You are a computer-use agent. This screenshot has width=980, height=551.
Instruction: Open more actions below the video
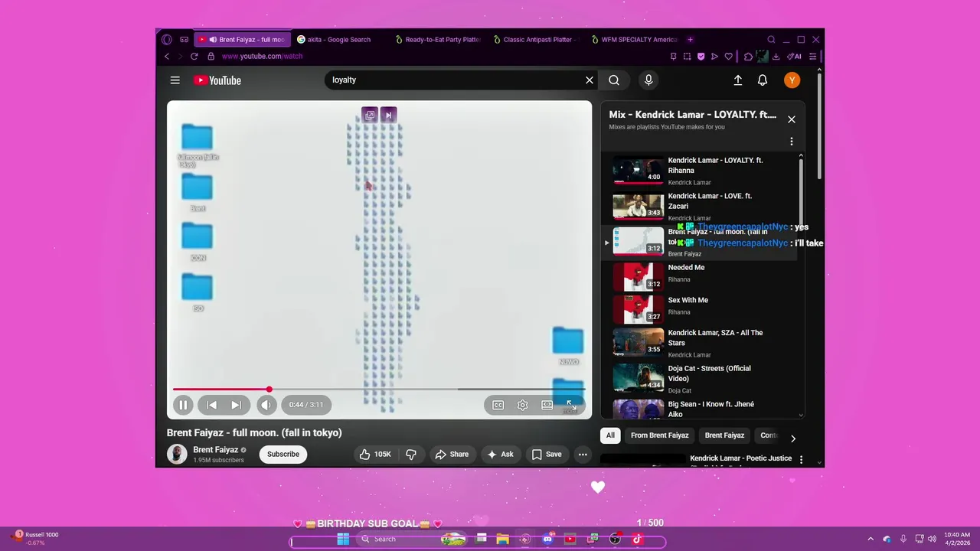click(x=583, y=455)
